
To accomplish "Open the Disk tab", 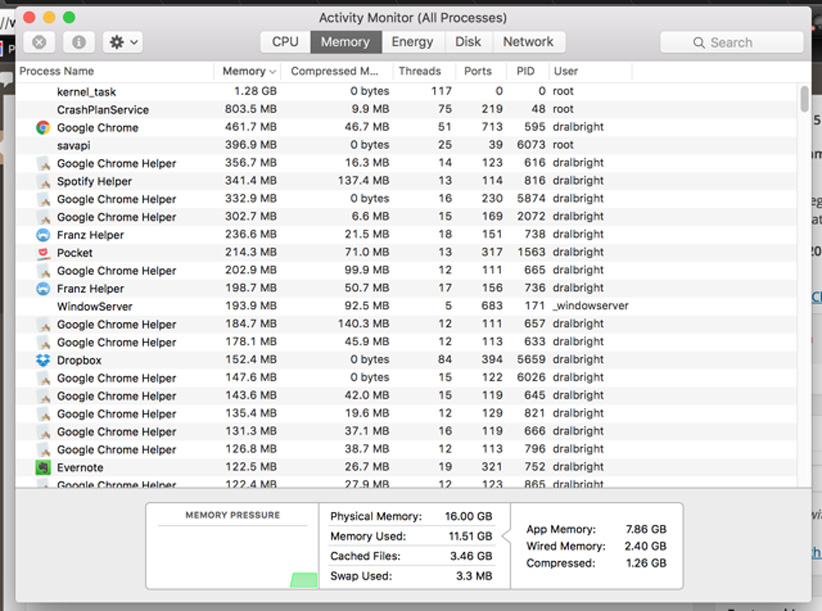I will [x=468, y=42].
